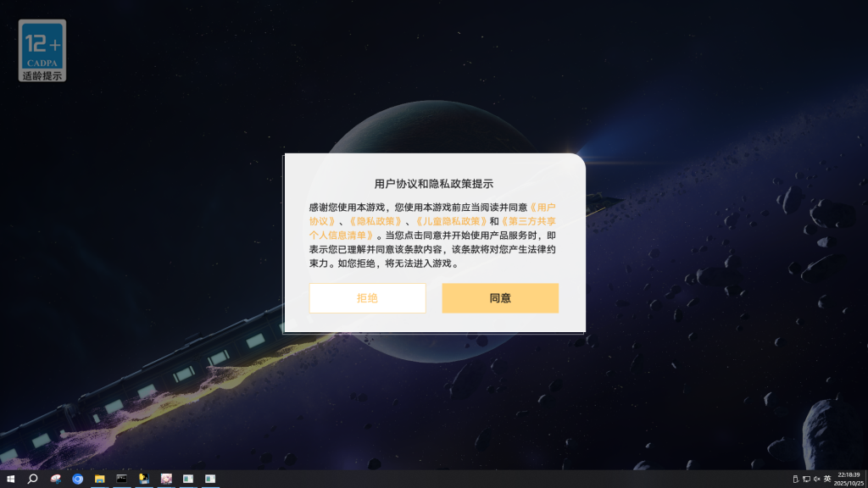
Task: Open the 《用户协议》 link
Action: pos(546,206)
